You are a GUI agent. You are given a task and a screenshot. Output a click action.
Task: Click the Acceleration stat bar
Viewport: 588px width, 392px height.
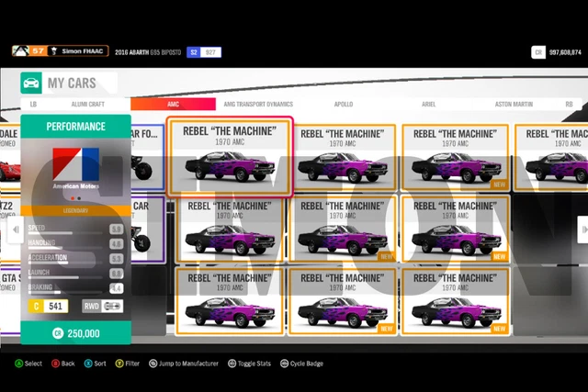[65, 263]
